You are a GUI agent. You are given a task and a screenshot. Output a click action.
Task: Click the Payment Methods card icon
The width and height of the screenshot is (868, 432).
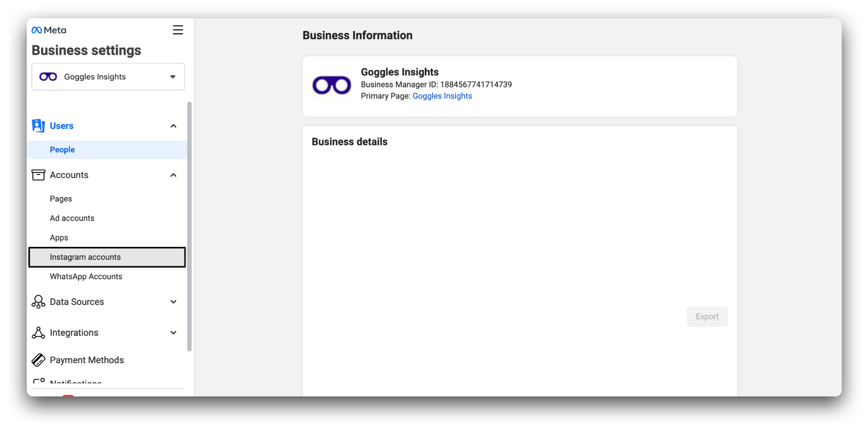pyautogui.click(x=38, y=360)
